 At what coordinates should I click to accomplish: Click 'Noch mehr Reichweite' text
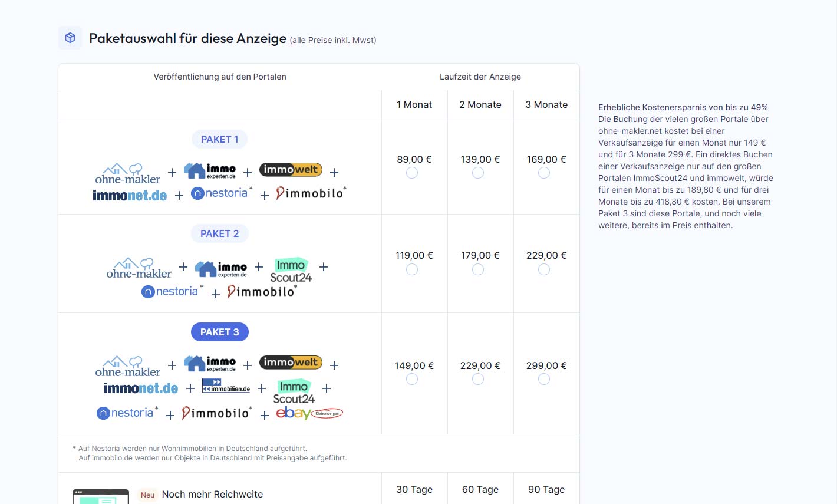[x=212, y=494]
